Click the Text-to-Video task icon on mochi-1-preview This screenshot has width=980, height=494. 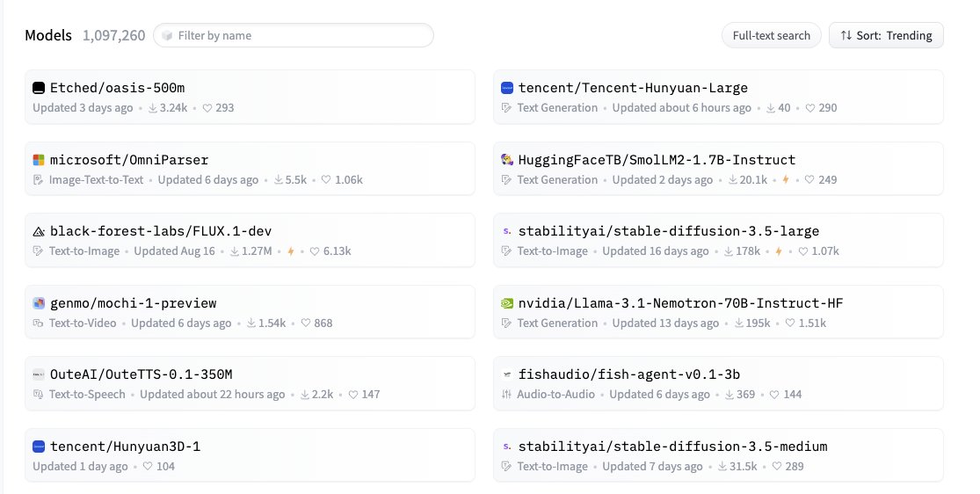tap(38, 323)
